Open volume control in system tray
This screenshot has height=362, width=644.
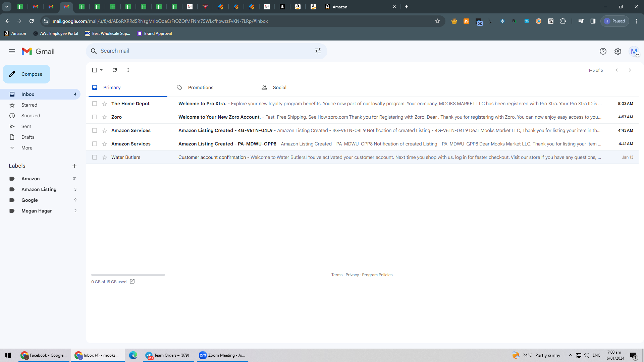[587, 355]
